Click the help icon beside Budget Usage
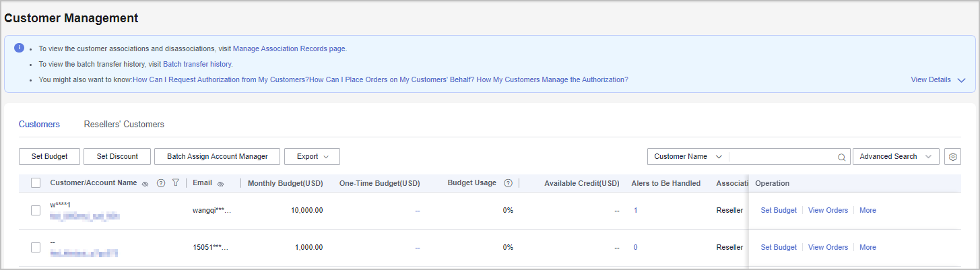The height and width of the screenshot is (270, 980). pyautogui.click(x=508, y=183)
